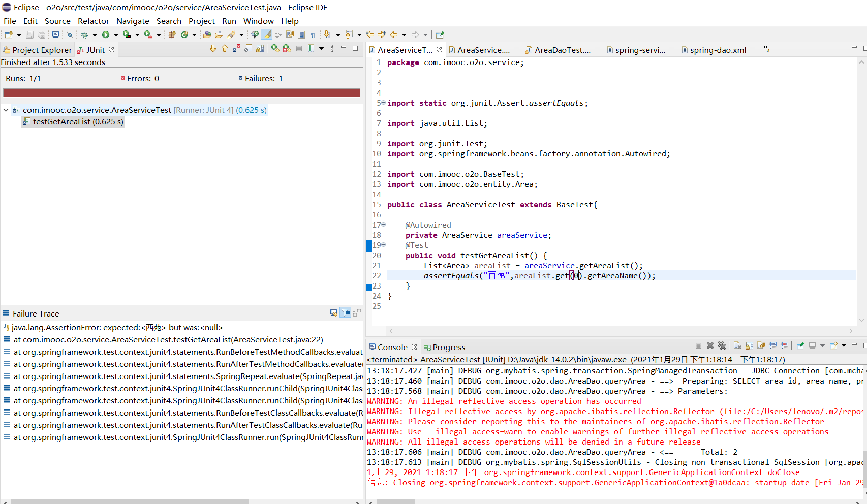Switch to the Progress view tab
The image size is (867, 504).
448,348
